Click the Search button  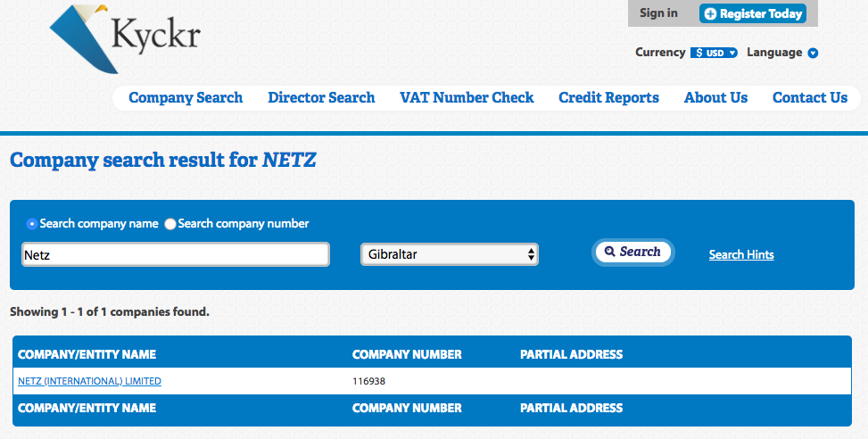pyautogui.click(x=632, y=252)
